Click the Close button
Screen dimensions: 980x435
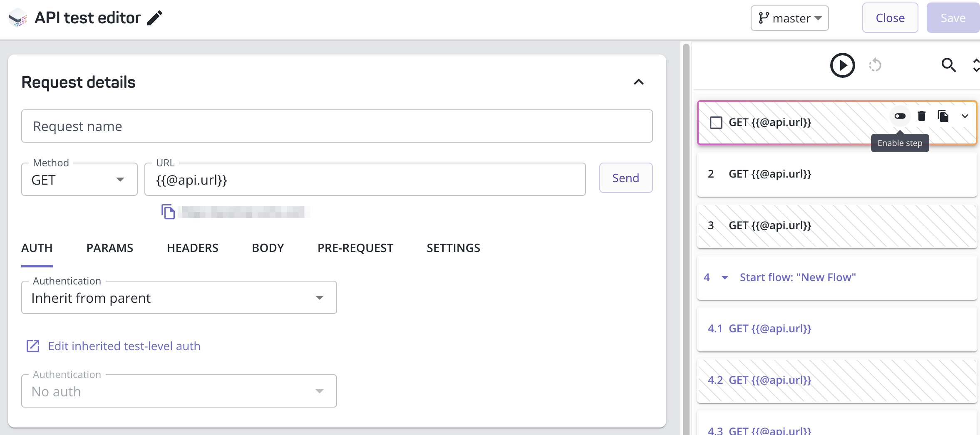[890, 18]
